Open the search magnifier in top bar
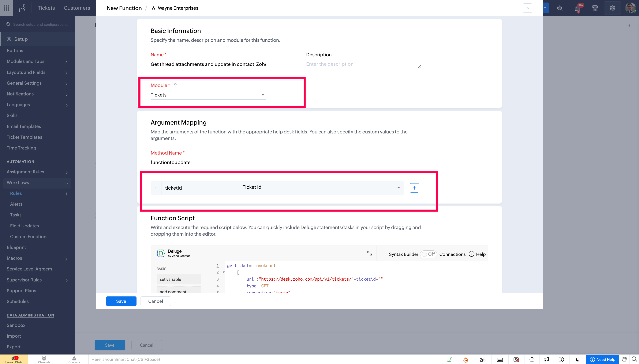639x364 pixels. click(x=560, y=8)
